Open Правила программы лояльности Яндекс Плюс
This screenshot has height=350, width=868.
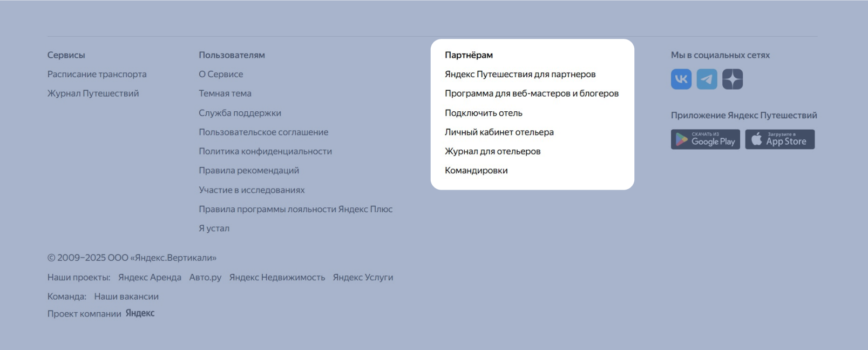295,209
